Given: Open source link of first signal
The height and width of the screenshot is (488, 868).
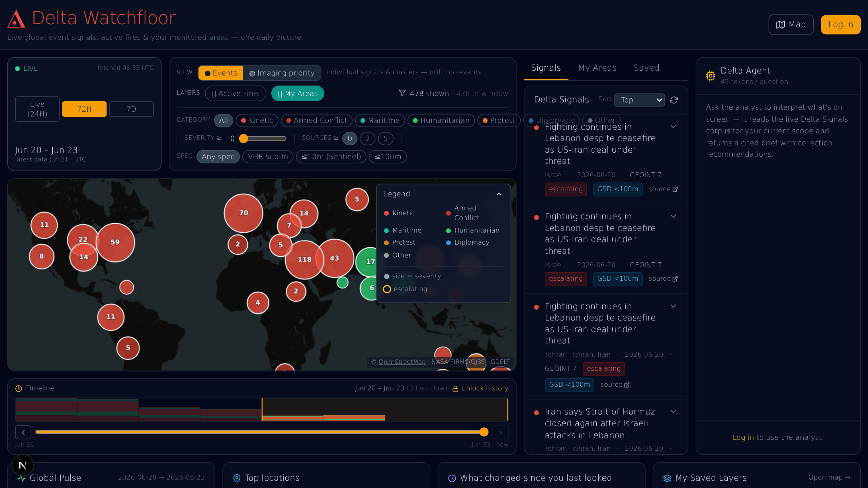Looking at the screenshot, I should click(x=663, y=189).
